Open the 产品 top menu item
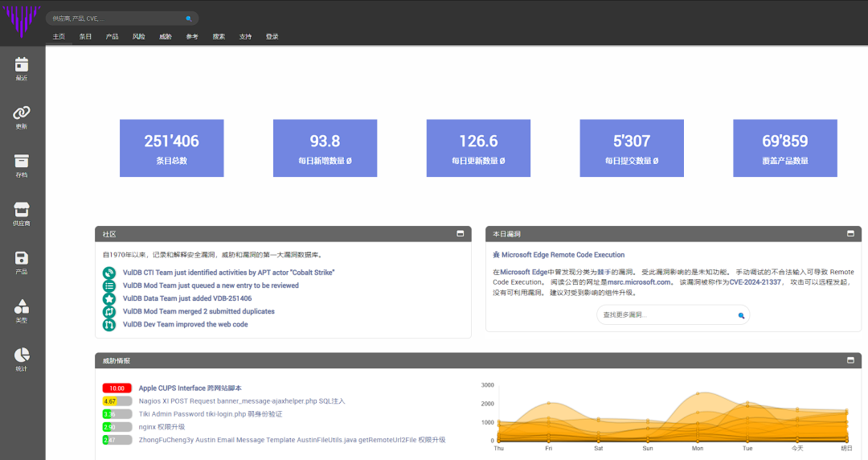This screenshot has height=460, width=868. 112,36
